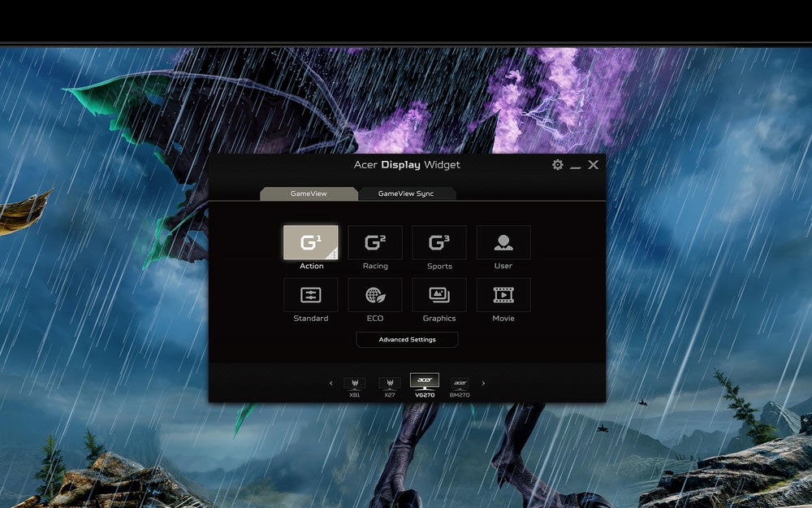Choose the User profile mode
This screenshot has height=508, width=812.
click(x=503, y=242)
